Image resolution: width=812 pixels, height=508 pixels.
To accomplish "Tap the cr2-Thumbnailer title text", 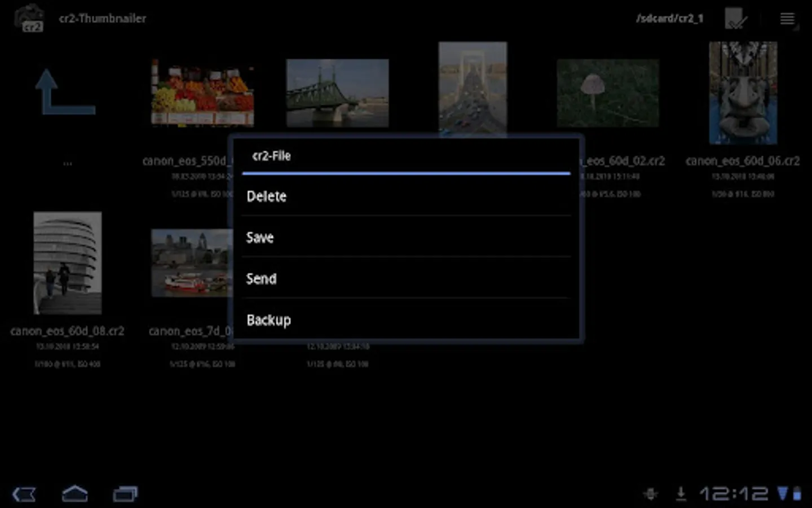I will click(x=103, y=19).
